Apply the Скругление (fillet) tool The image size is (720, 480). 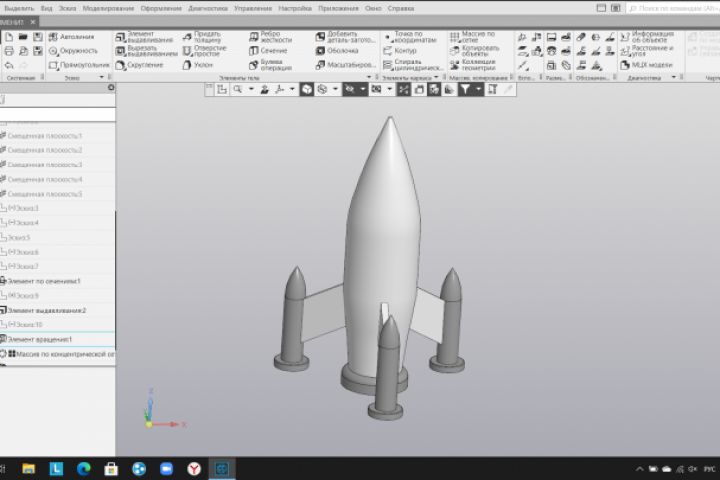click(x=140, y=65)
